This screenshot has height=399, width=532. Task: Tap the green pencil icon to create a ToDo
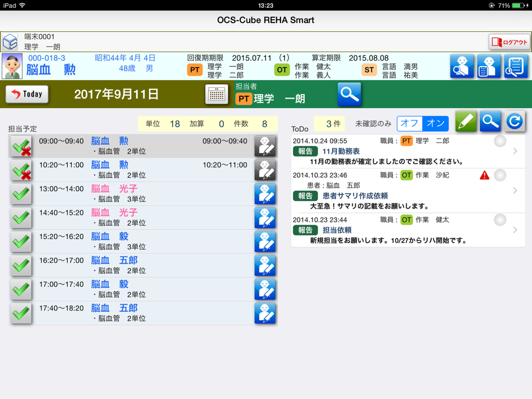click(465, 120)
